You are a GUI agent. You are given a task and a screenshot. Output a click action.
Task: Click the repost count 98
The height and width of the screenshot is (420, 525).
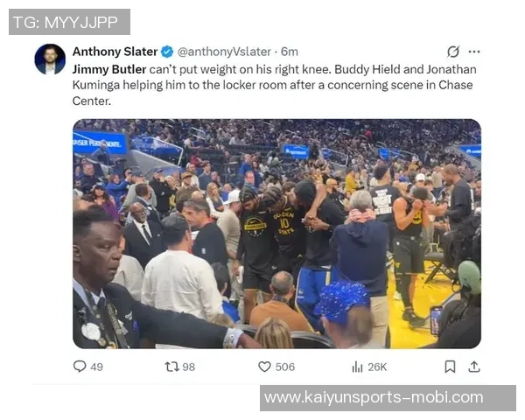188,367
